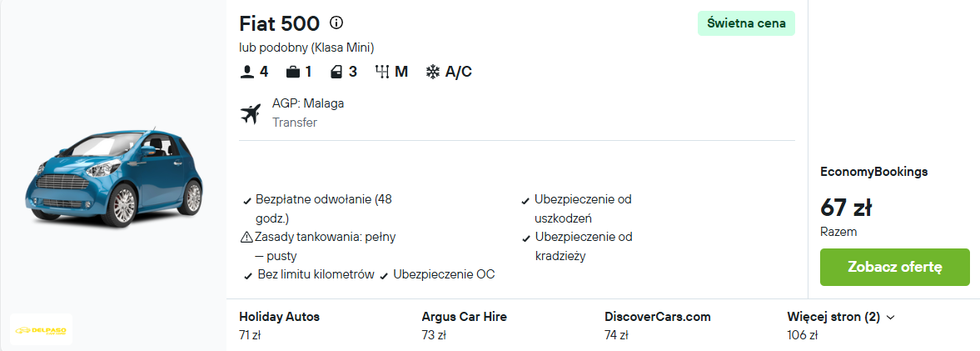Click the Bez limitu kilometrów text
This screenshot has height=351, width=980.
click(x=316, y=274)
